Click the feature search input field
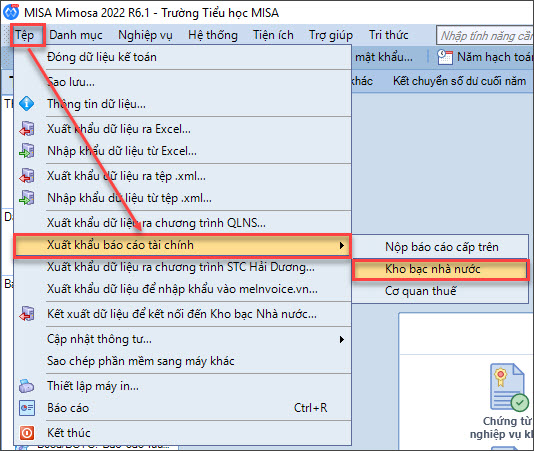The width and height of the screenshot is (534, 451). pos(485,35)
